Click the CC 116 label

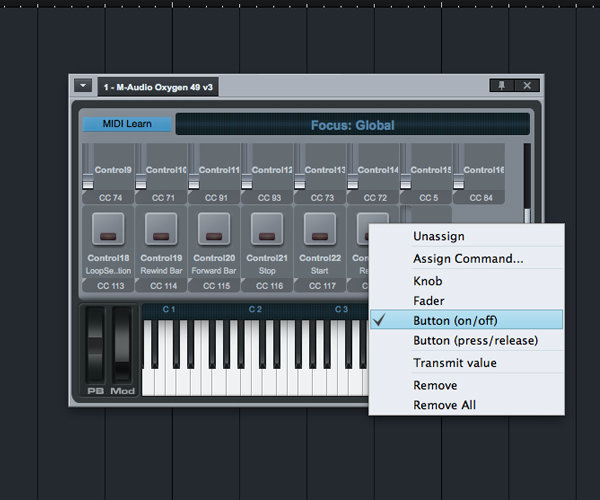[269, 286]
